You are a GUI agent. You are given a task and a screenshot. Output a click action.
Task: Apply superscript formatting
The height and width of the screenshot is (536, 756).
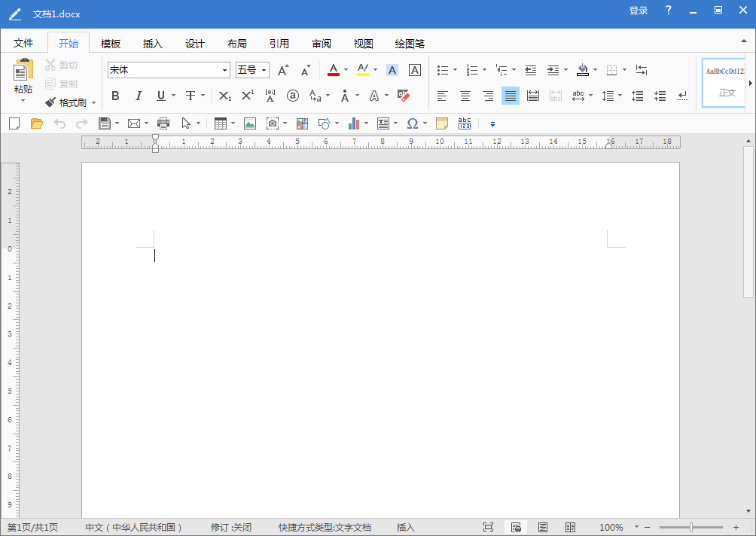246,96
